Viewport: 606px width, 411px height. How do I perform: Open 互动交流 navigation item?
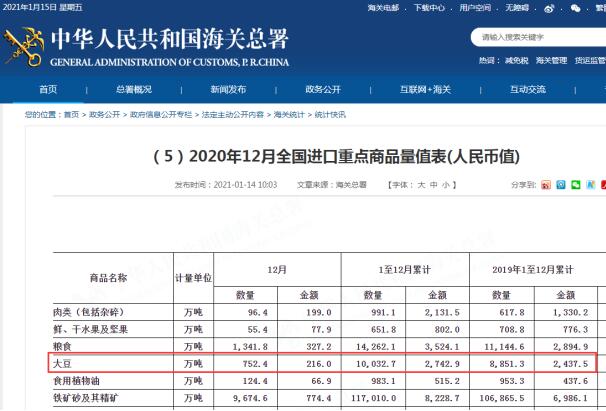tap(527, 90)
